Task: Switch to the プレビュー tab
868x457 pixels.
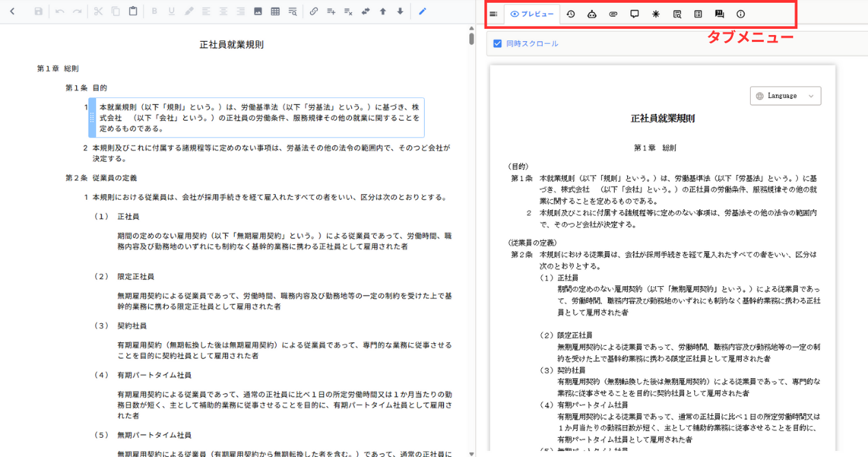Action: 532,14
